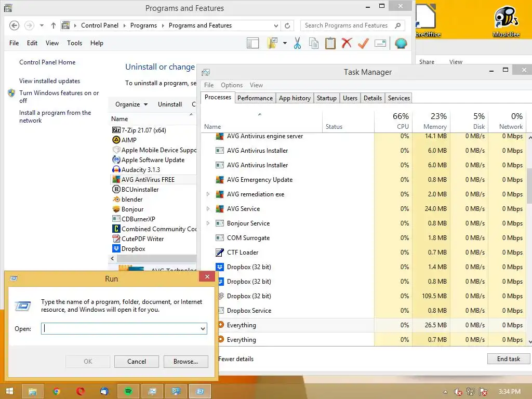Open the Help menu in Programs window
Image resolution: width=532 pixels, height=399 pixels.
(x=97, y=43)
